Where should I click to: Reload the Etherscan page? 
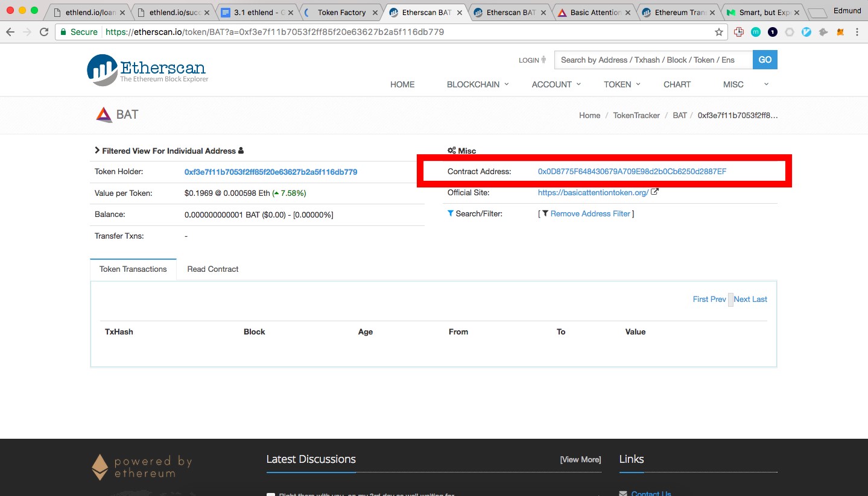(x=43, y=32)
